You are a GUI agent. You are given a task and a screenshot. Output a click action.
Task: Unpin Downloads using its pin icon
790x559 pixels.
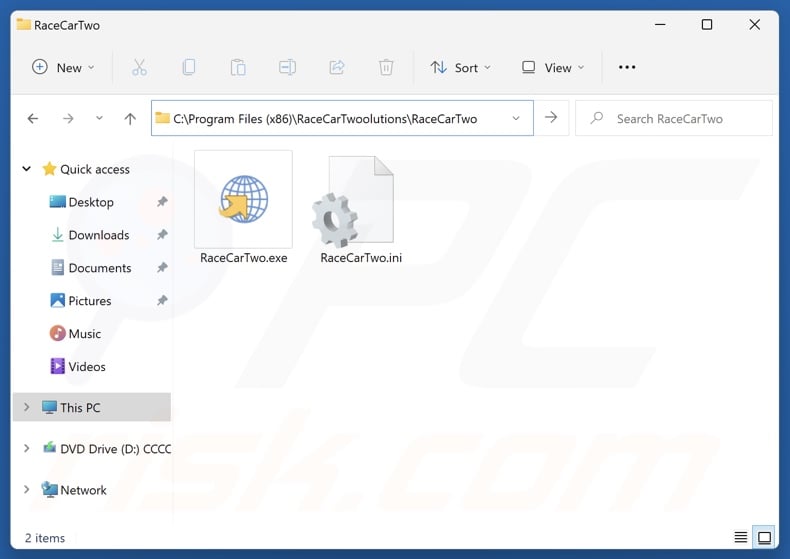click(x=162, y=235)
